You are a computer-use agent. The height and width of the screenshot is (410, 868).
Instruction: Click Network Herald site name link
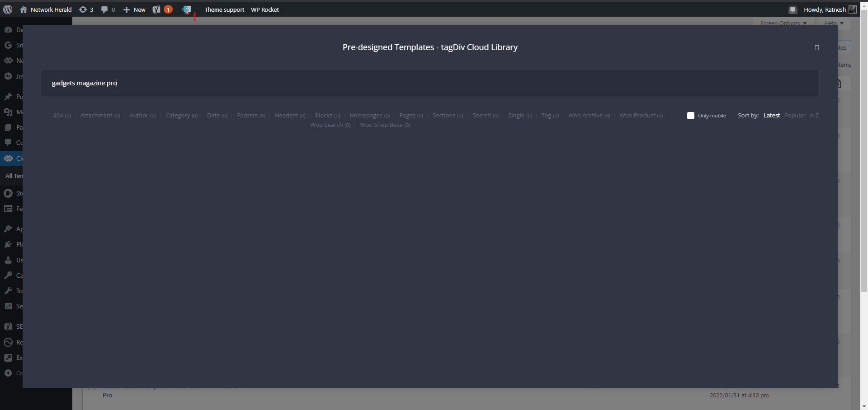[x=51, y=9]
